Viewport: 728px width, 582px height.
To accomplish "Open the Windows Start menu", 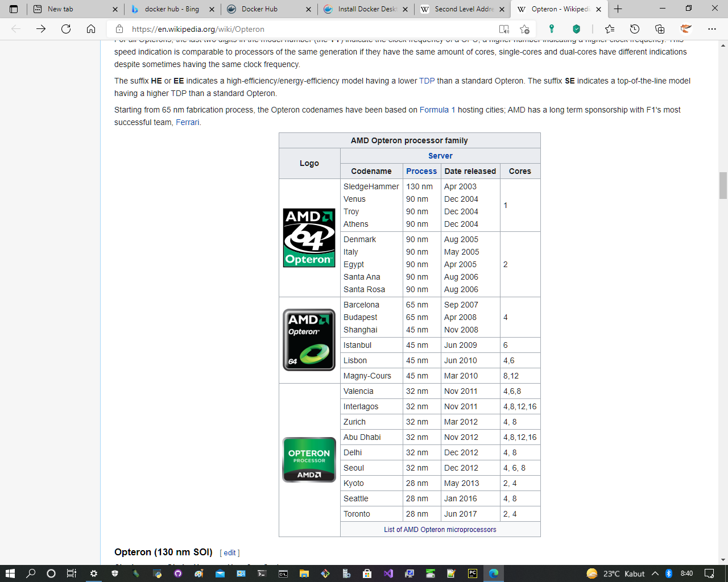I will (x=10, y=573).
